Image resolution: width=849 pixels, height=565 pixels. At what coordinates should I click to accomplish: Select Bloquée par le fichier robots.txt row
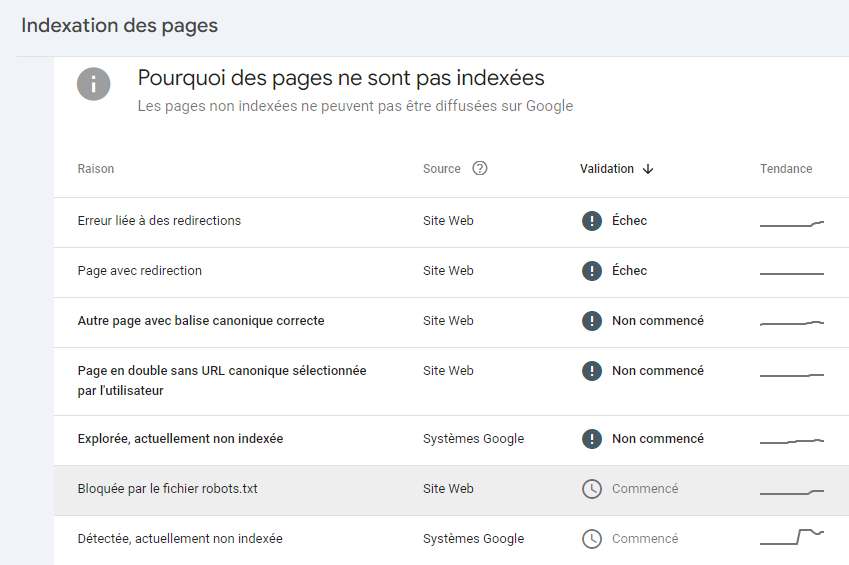coord(168,489)
